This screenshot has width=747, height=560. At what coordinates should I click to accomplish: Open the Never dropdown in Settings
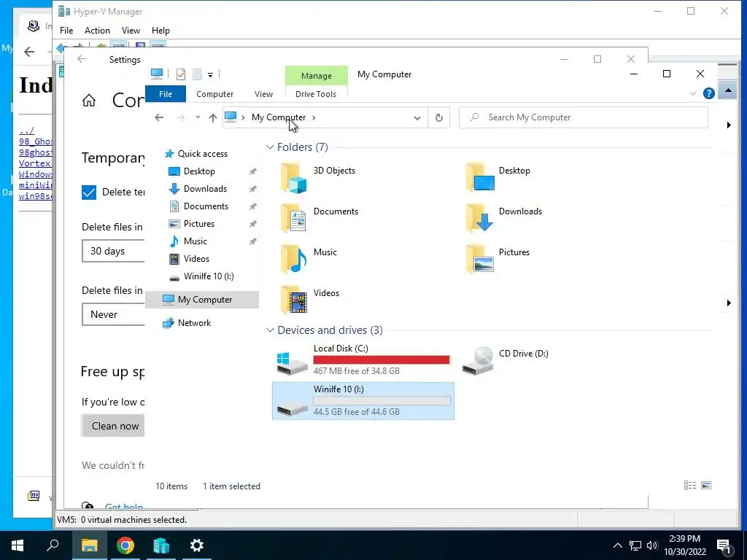click(x=113, y=315)
